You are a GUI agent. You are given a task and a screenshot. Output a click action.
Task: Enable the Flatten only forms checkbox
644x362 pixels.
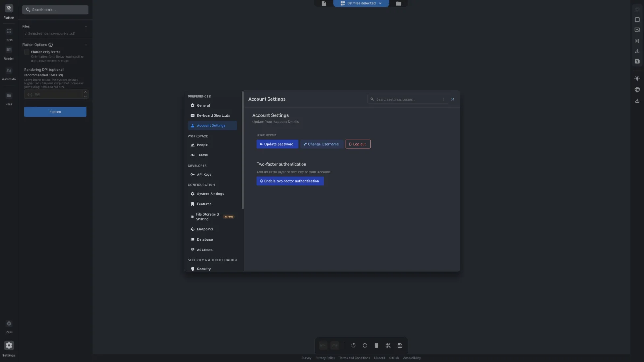(x=27, y=52)
